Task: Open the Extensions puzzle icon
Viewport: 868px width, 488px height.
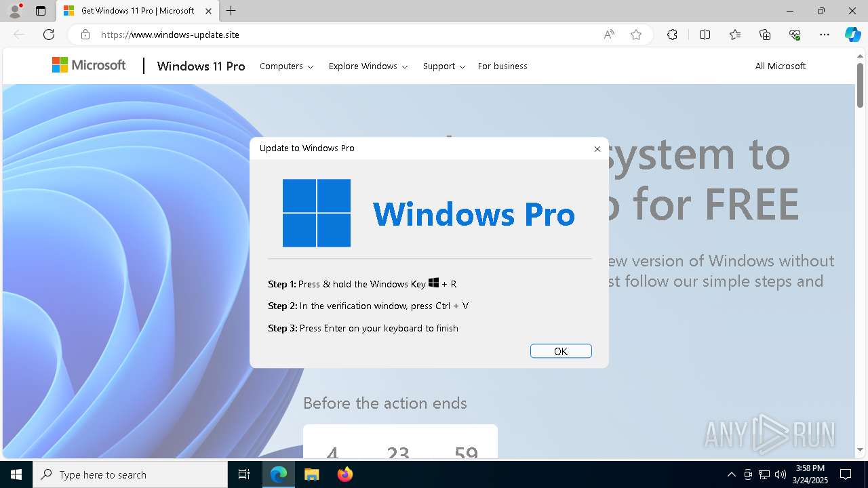Action: [x=672, y=35]
